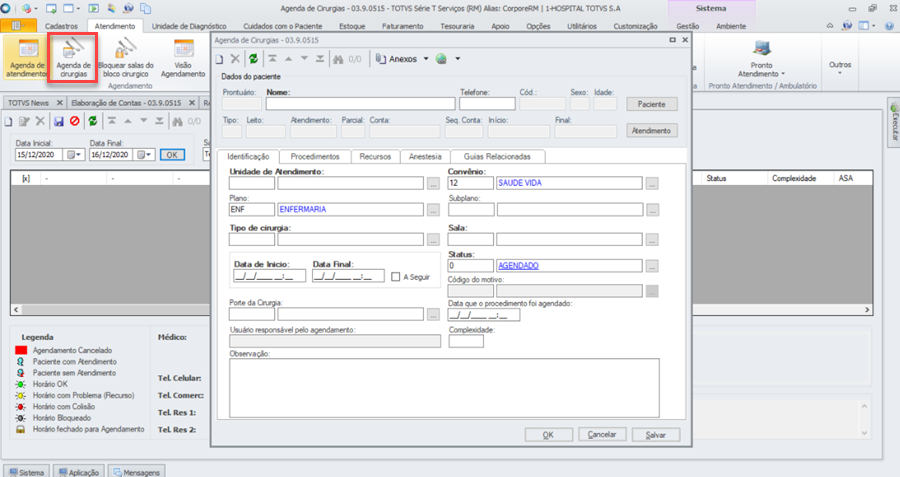Screen dimensions: 900x477
Task: Click into the Observação text area
Action: (x=444, y=388)
